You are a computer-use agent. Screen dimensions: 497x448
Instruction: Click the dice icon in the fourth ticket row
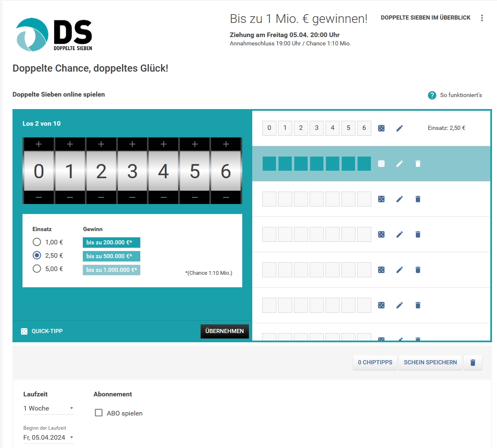click(381, 234)
